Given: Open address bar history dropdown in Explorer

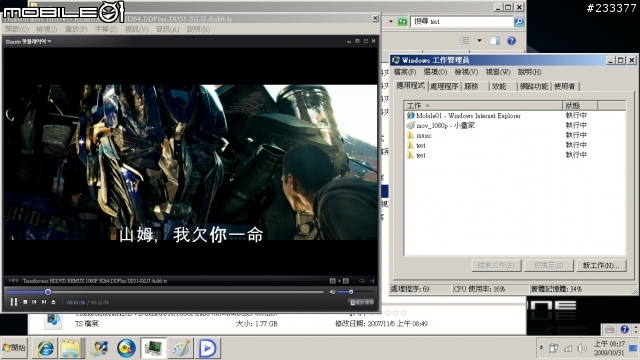Looking at the screenshot, I should coord(391,21).
